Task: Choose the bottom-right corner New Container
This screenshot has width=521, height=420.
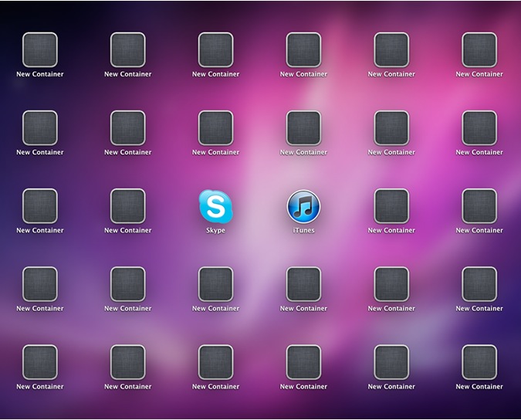Action: 479,362
